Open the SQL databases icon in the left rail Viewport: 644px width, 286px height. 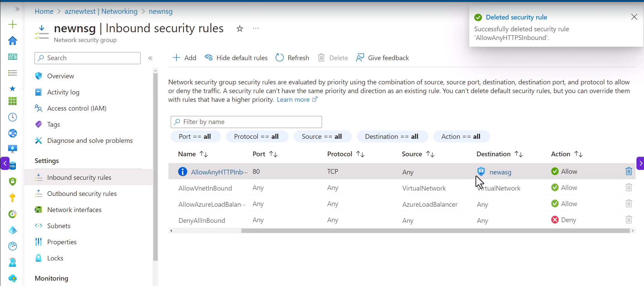(x=12, y=165)
